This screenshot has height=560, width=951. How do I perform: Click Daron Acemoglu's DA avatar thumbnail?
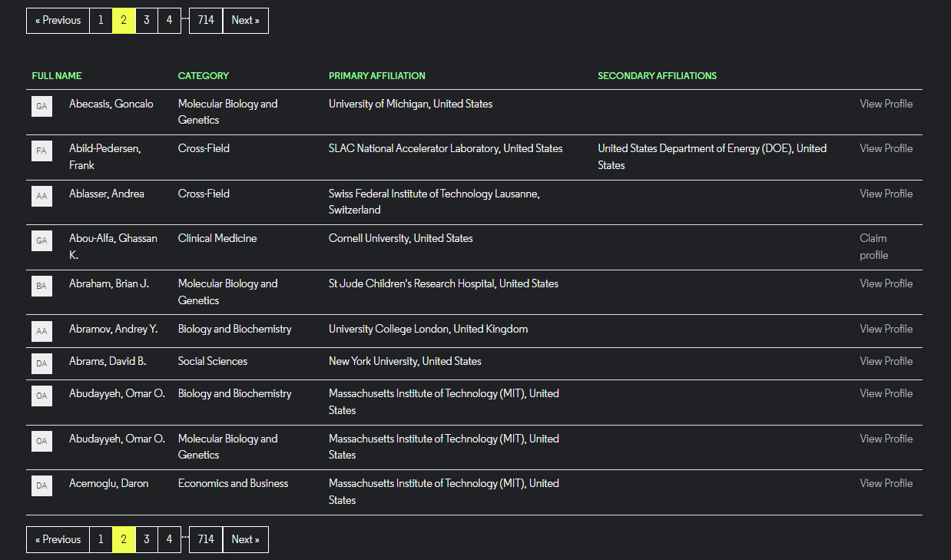click(x=41, y=485)
